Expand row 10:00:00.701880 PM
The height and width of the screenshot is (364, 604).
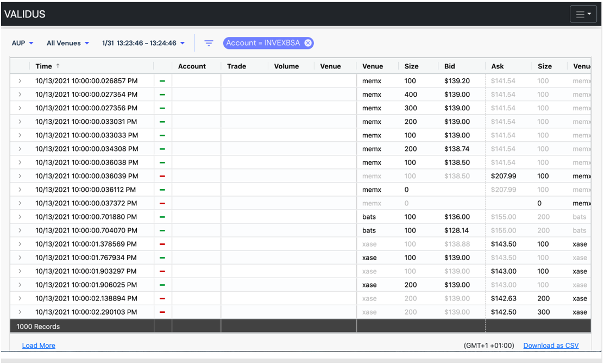[20, 217]
